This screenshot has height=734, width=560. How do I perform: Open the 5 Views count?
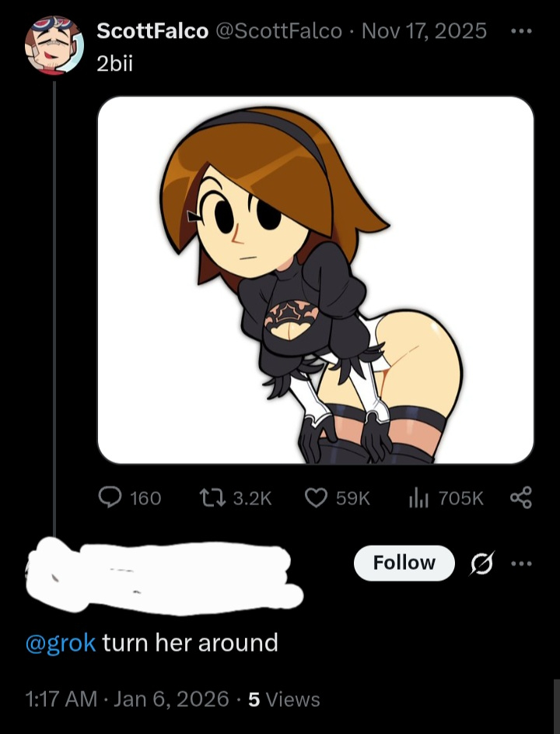pyautogui.click(x=284, y=699)
